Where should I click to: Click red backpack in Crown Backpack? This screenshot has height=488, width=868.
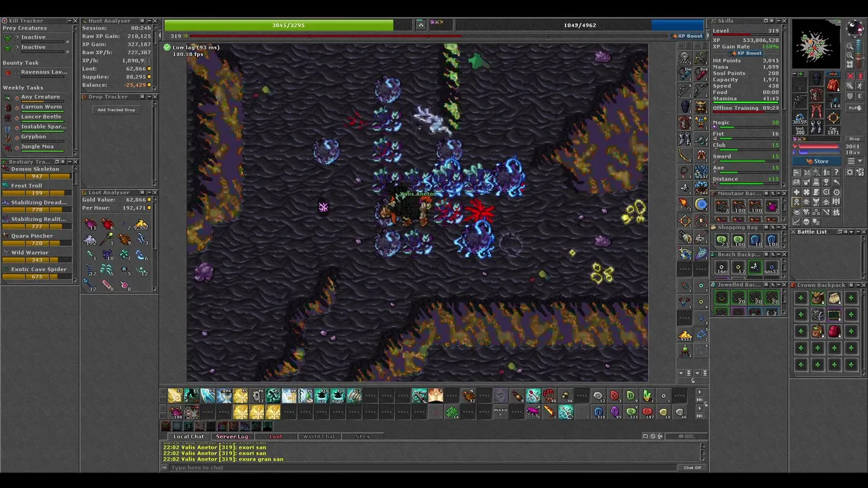click(834, 331)
